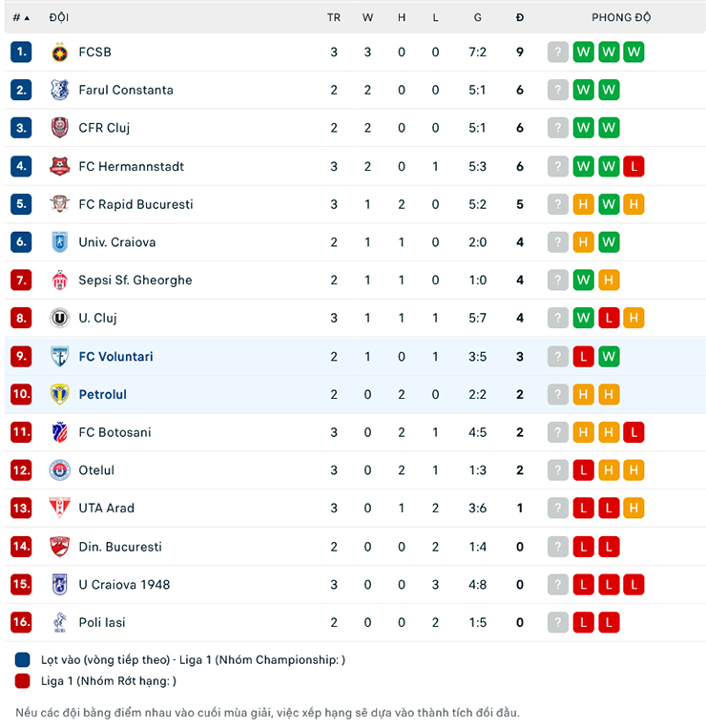Click FC Hermannstadt's red L form badge
This screenshot has height=728, width=706.
point(633,166)
